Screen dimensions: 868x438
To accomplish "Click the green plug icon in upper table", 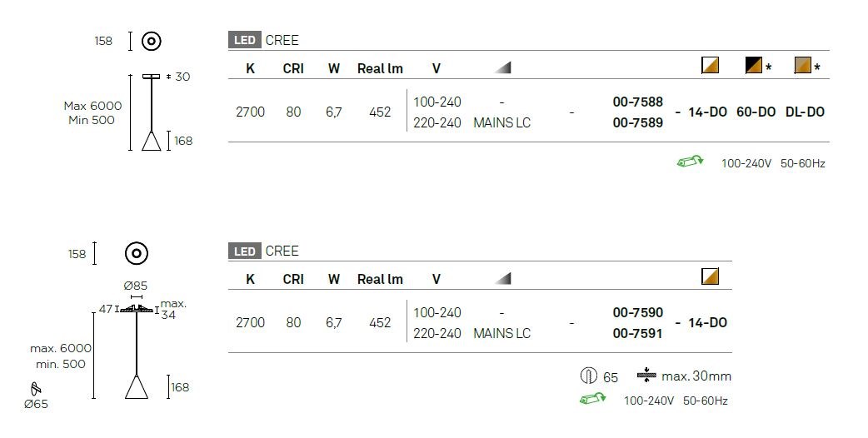I will (690, 162).
